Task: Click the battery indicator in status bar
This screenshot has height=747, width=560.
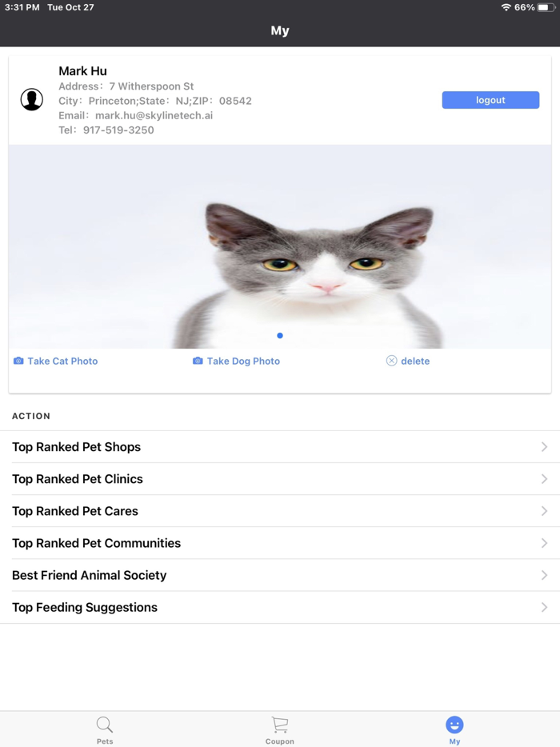Action: tap(546, 7)
